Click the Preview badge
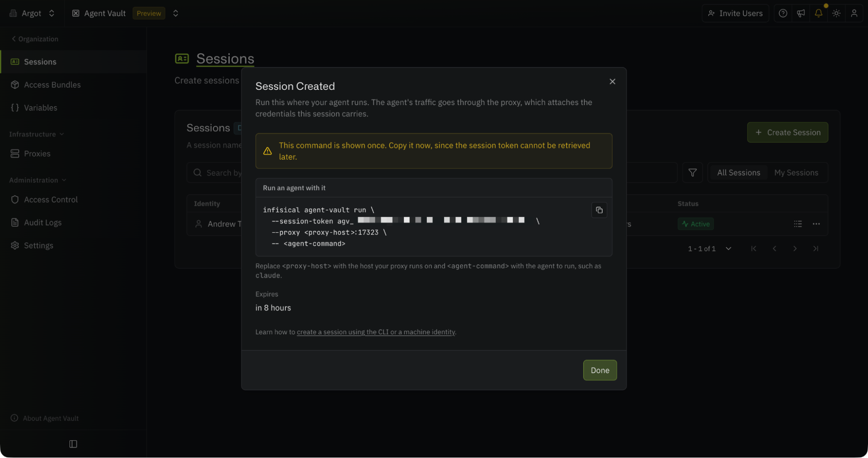Screen dimensions: 868x458 click(149, 13)
